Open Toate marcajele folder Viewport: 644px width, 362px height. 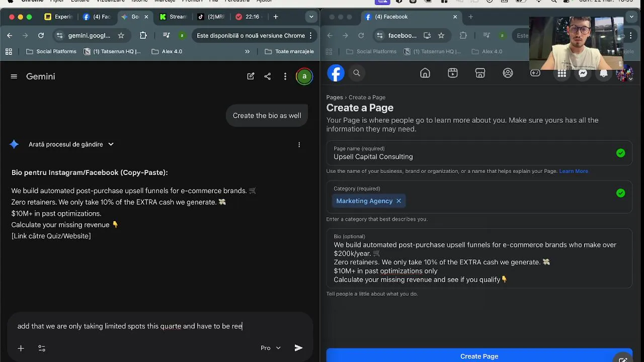(289, 51)
